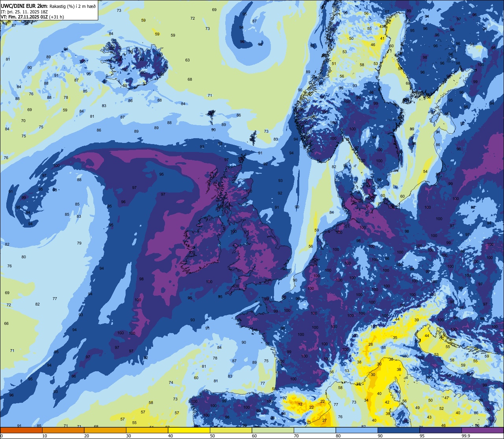Screen dimensions: 504x439
Task: Click the 10–20 % orange segment in the legend
Action: (x=63, y=430)
